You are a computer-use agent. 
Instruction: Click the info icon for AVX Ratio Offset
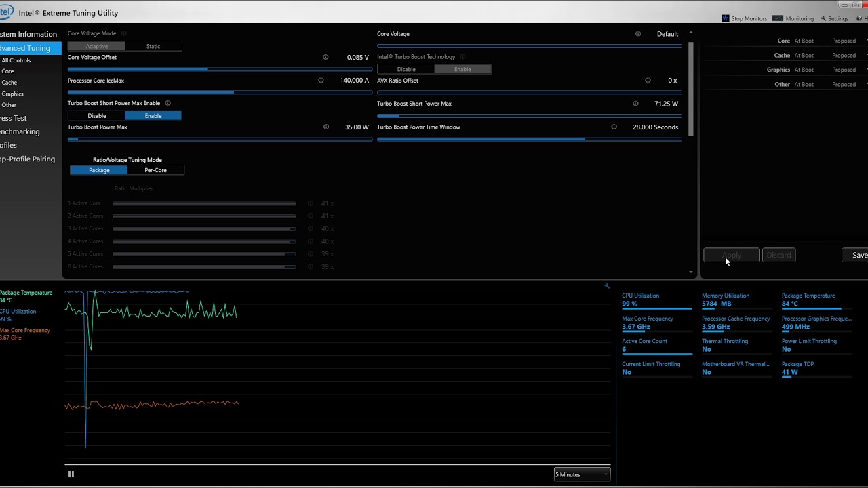[x=648, y=81]
